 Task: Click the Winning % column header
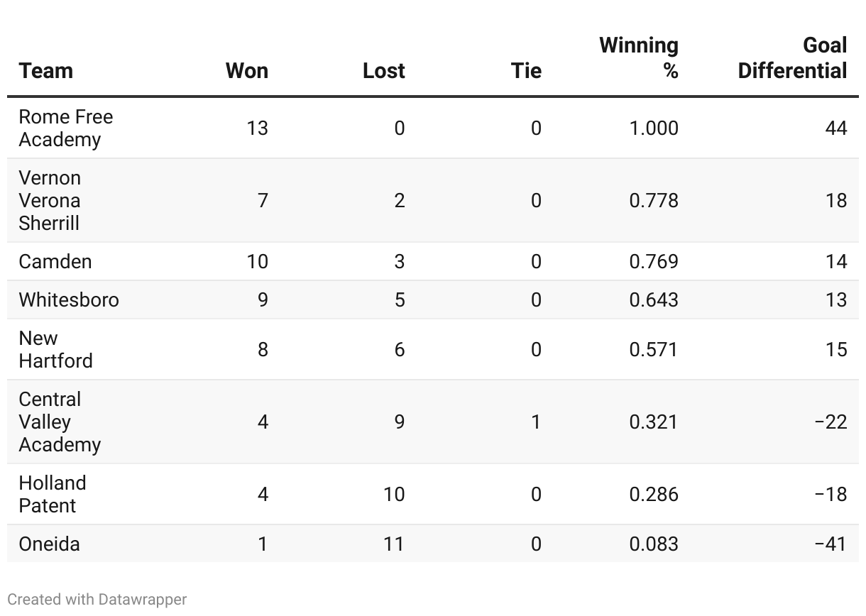pyautogui.click(x=639, y=57)
